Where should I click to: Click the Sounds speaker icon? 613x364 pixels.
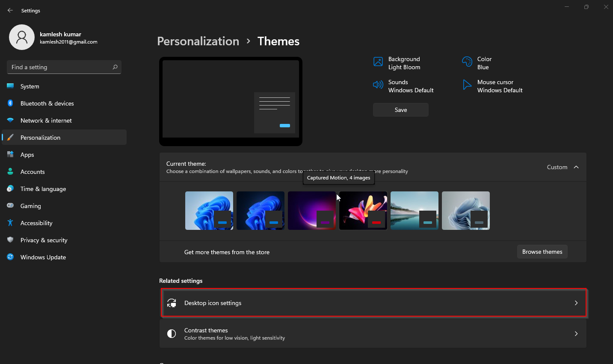(x=378, y=85)
